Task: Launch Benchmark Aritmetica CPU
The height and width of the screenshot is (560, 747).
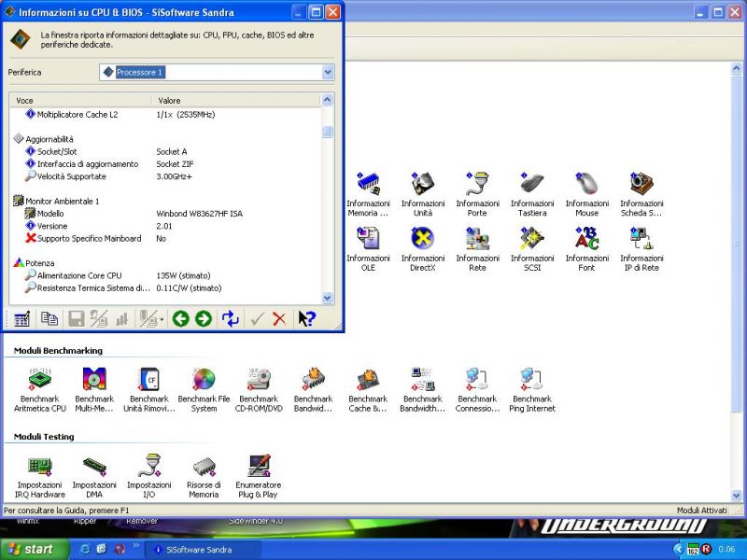Action: tap(40, 389)
